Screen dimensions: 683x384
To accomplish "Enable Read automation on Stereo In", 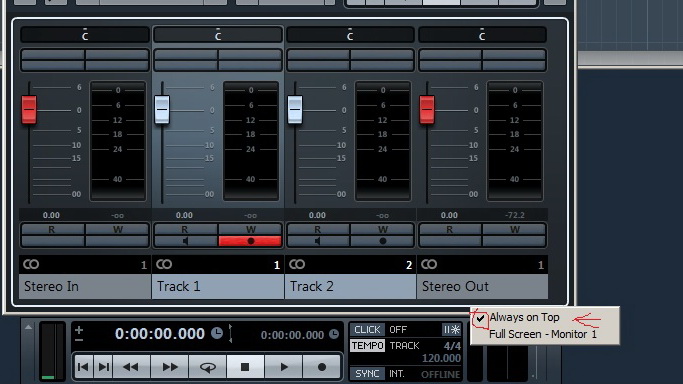I will [52, 229].
